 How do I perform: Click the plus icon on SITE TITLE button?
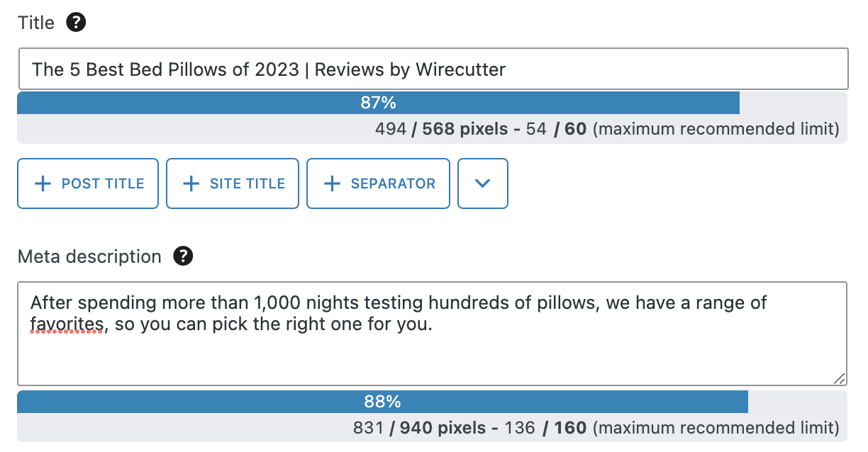coord(190,183)
